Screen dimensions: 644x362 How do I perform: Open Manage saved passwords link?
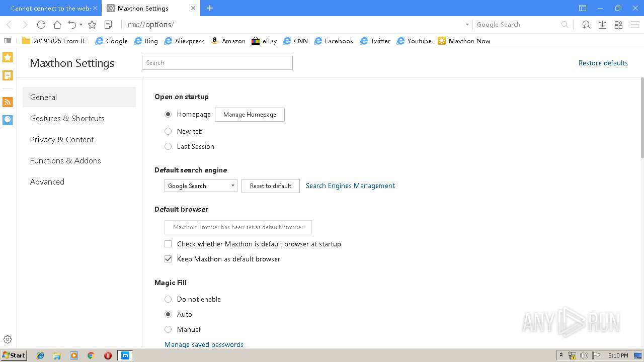(x=204, y=344)
